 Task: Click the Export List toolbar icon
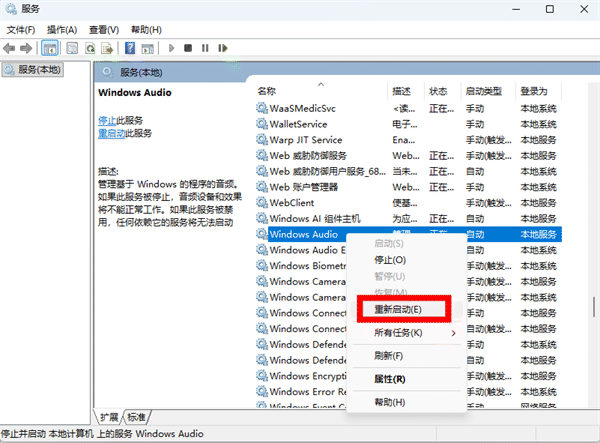point(107,48)
